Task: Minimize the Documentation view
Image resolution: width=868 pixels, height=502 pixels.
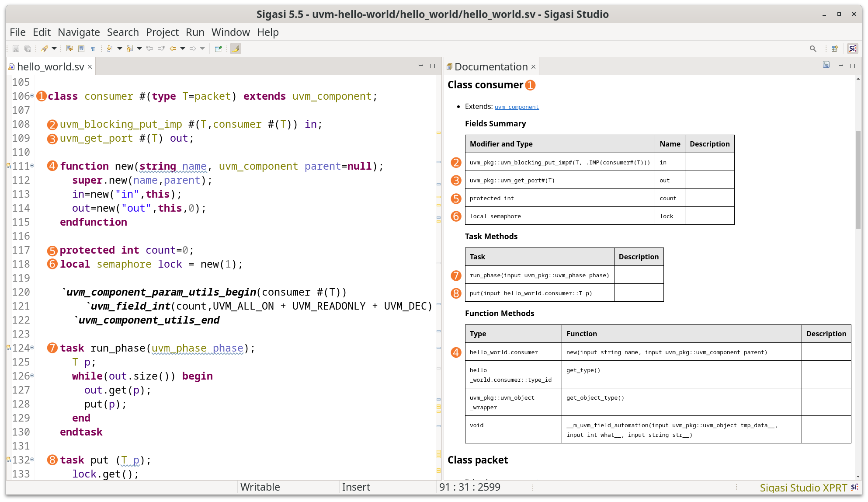Action: [x=840, y=65]
